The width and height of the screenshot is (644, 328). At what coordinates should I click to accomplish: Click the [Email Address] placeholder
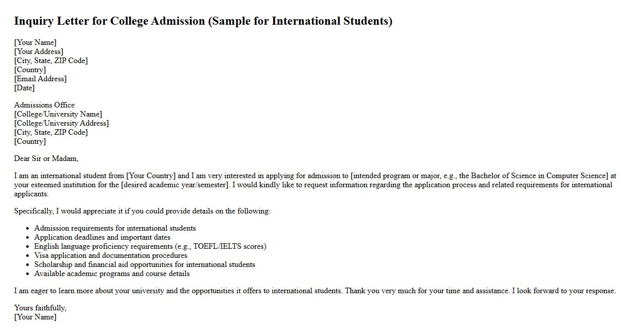[x=40, y=79]
